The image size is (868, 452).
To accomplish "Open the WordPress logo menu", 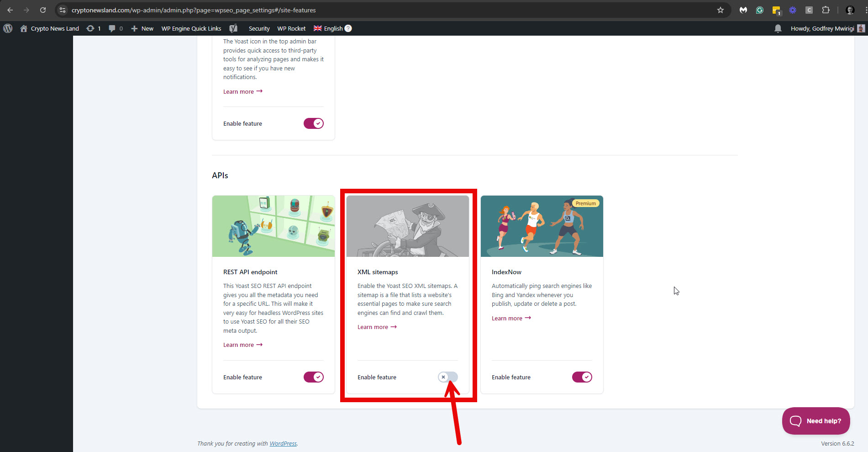I will click(x=8, y=28).
